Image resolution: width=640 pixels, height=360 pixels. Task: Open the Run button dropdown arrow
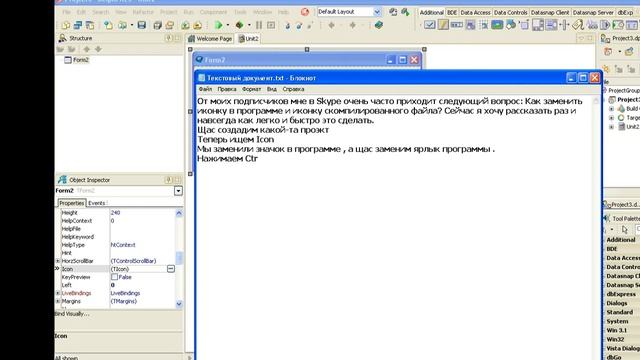(x=228, y=25)
